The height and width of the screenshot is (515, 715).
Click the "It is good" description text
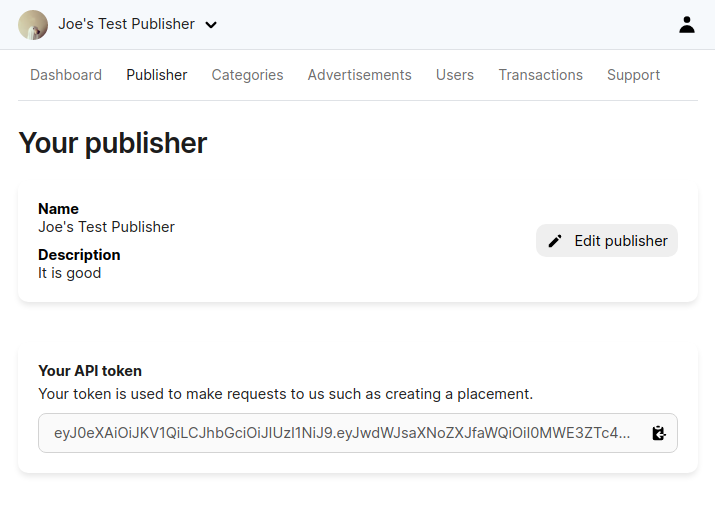click(69, 273)
